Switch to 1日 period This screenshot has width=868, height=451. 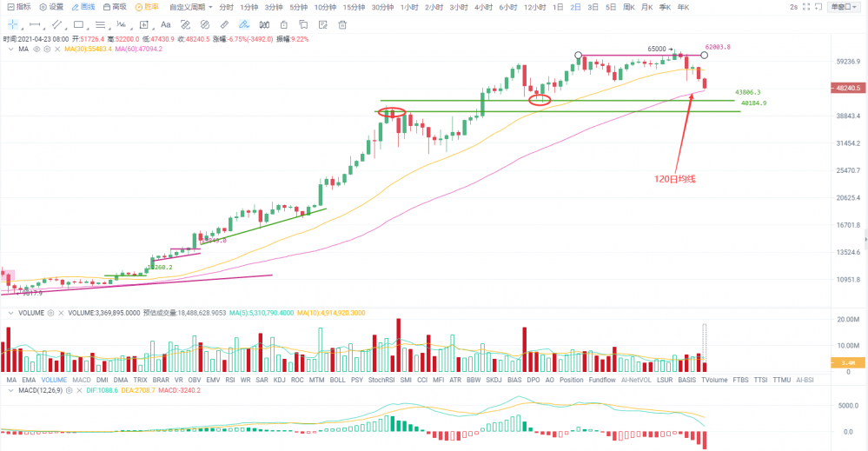pos(558,7)
